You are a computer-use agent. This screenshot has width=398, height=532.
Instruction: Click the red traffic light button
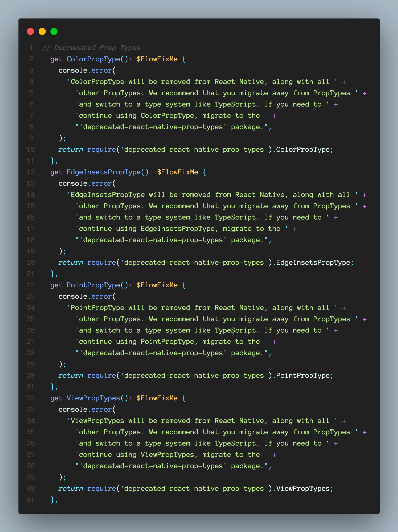pos(30,31)
